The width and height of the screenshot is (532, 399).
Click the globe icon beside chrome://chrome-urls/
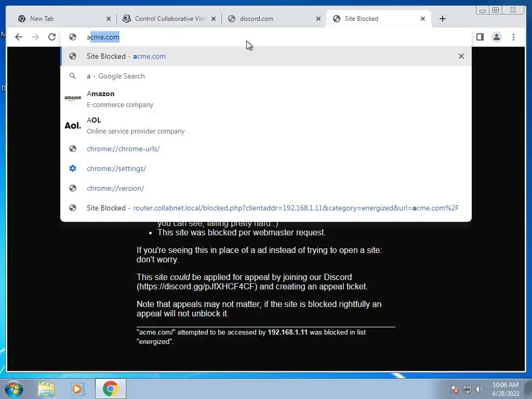pyautogui.click(x=73, y=149)
